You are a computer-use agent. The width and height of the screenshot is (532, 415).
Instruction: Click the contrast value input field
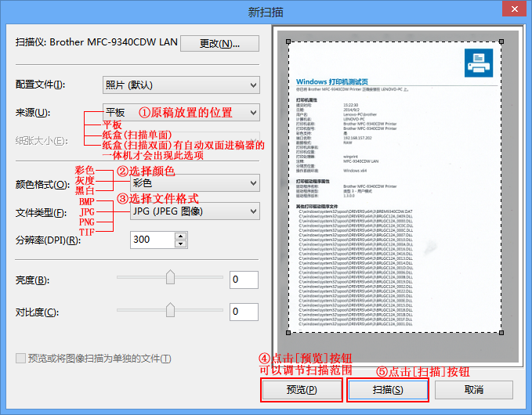pyautogui.click(x=244, y=312)
